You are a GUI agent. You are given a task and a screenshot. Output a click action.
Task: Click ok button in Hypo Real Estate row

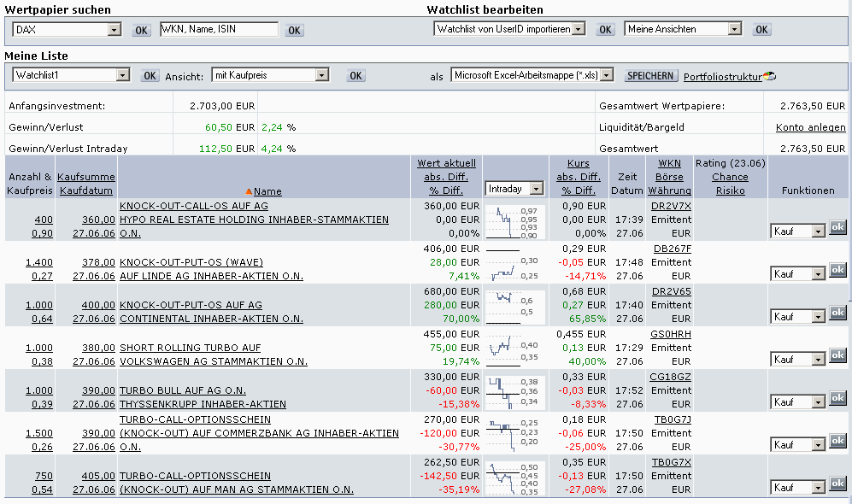(x=837, y=227)
